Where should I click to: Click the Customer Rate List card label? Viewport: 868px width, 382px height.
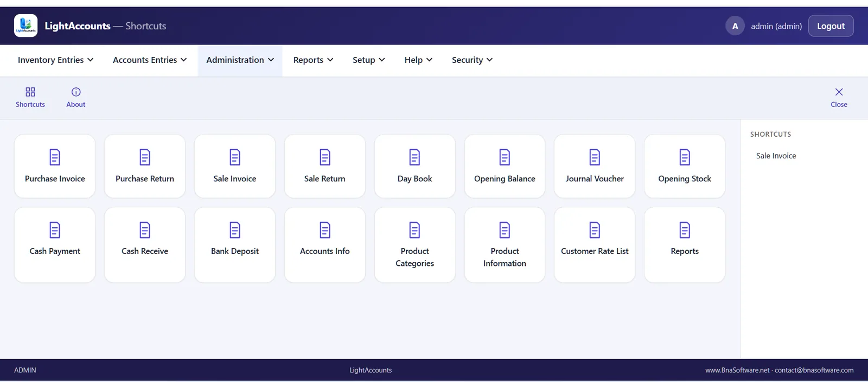click(x=595, y=251)
